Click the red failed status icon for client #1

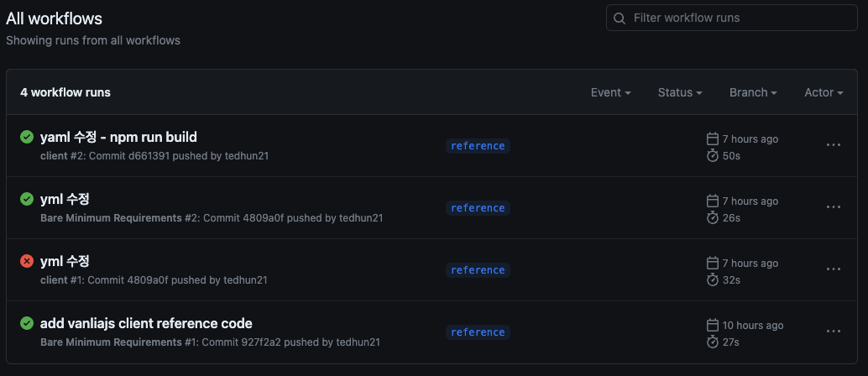point(27,261)
